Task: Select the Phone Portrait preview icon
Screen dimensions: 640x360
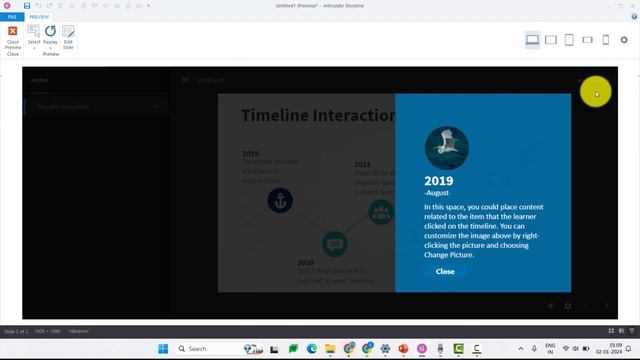Action: (x=606, y=40)
